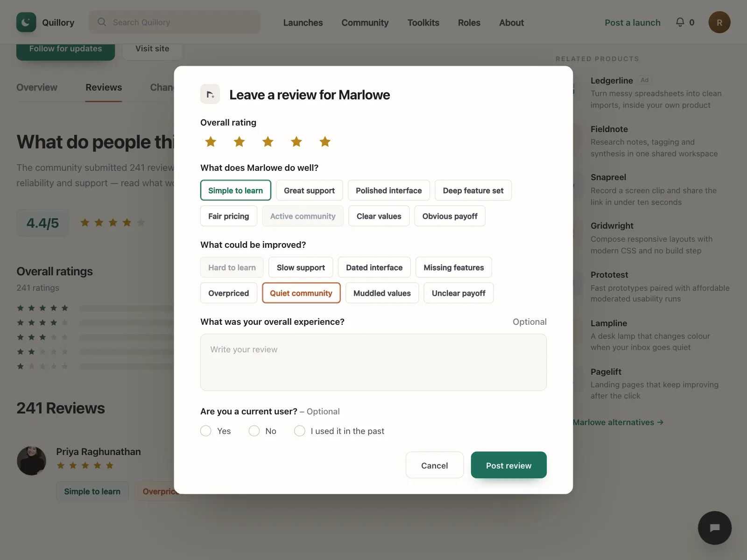Image resolution: width=747 pixels, height=560 pixels.
Task: Toggle the Obvious payoff tag
Action: tap(450, 216)
